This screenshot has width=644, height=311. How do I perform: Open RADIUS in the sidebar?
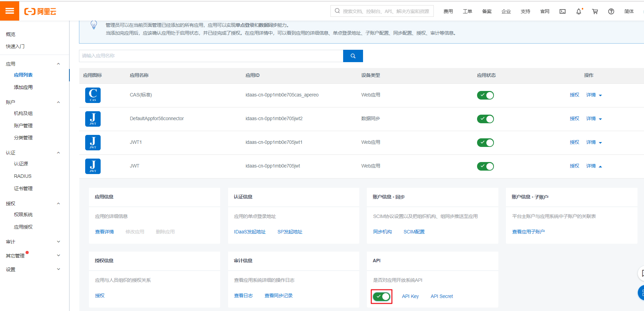click(x=23, y=176)
